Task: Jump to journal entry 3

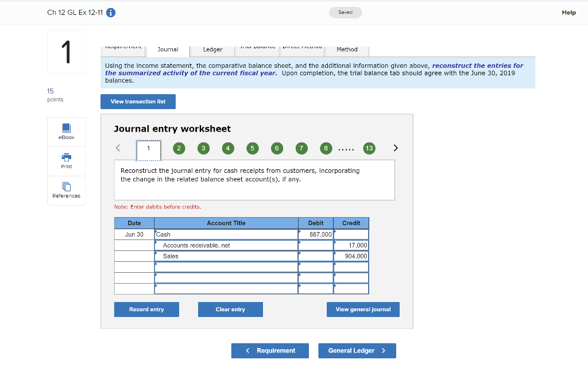Action: click(203, 149)
